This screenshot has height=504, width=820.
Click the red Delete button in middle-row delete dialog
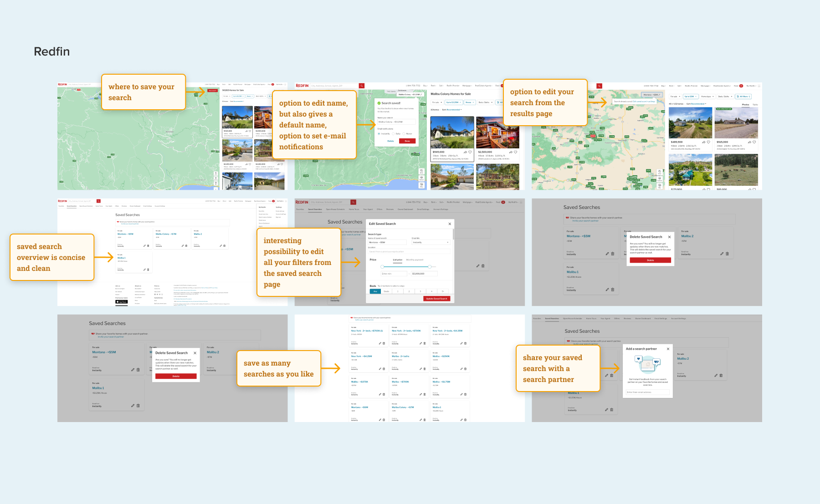651,260
